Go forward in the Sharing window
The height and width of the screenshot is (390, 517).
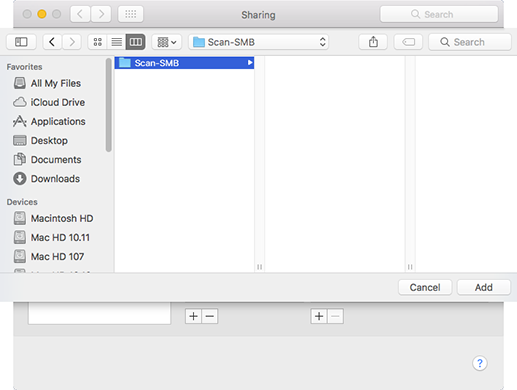coord(101,14)
